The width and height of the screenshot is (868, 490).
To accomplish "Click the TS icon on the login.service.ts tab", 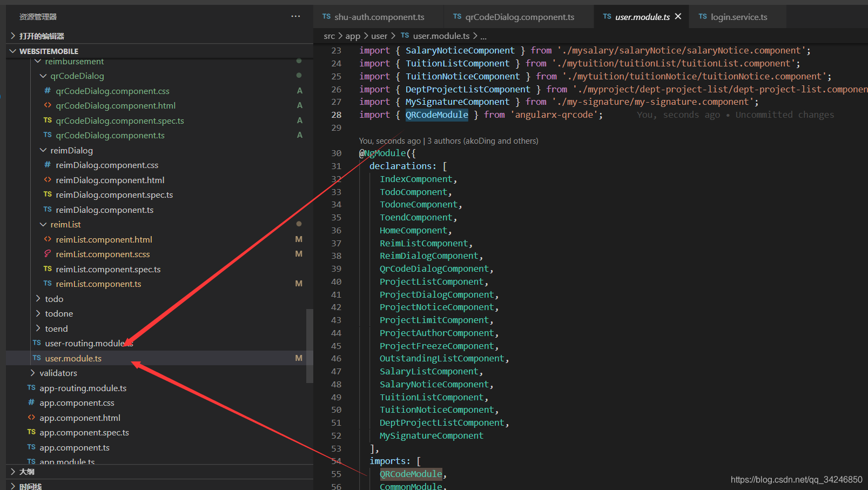I will click(x=703, y=17).
